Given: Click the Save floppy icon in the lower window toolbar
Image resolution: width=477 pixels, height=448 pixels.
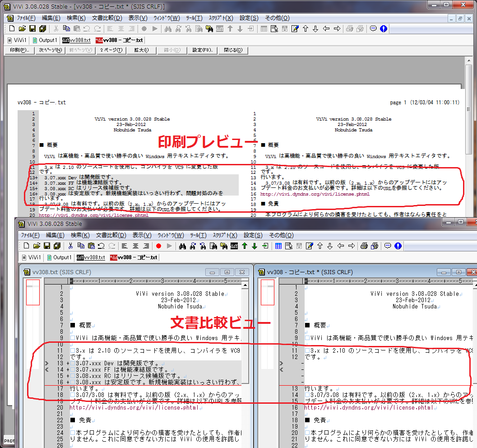Looking at the screenshot, I should pyautogui.click(x=46, y=246).
